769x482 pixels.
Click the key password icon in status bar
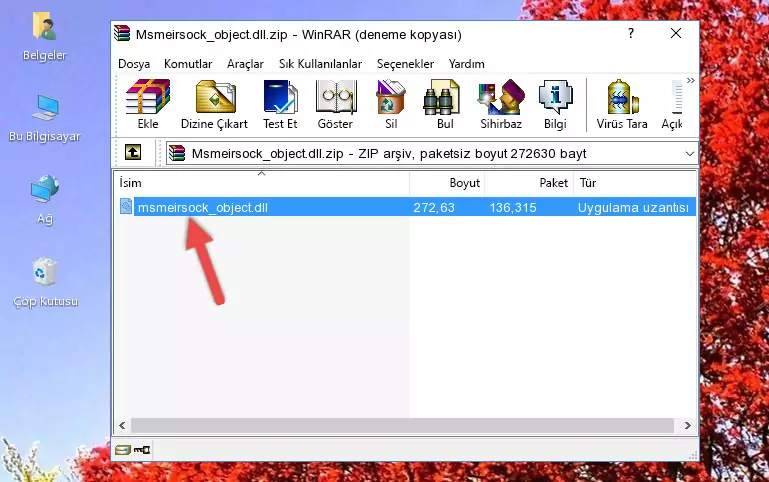click(142, 449)
